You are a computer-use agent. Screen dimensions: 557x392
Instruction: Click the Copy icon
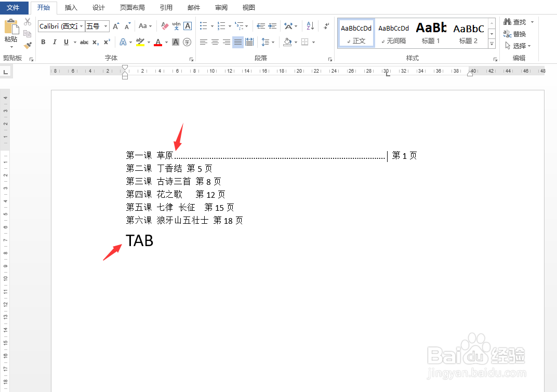[28, 34]
